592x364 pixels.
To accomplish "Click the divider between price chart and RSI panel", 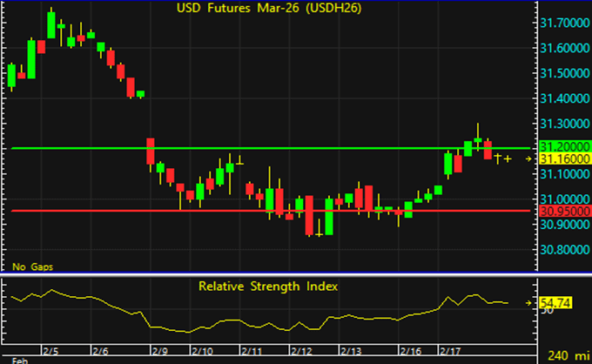I will coord(261,276).
